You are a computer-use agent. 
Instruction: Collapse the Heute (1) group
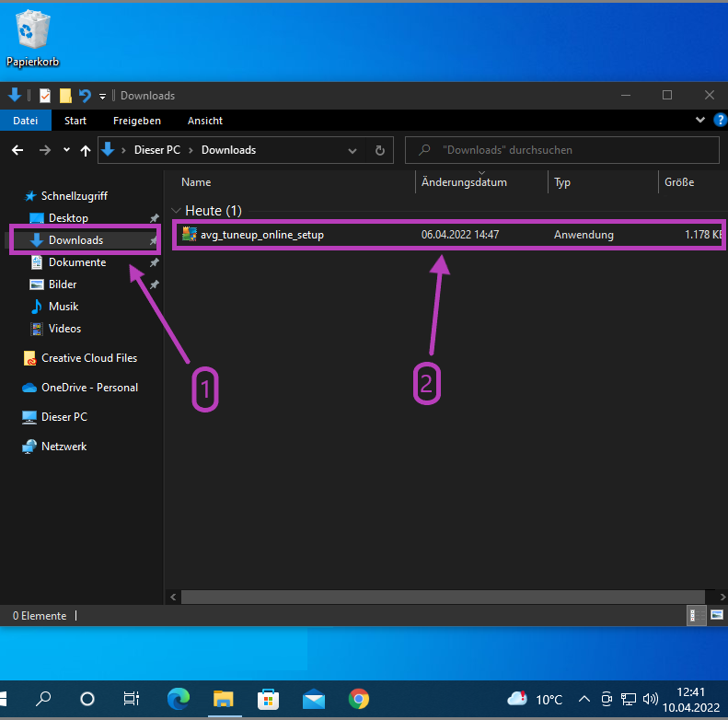tap(176, 211)
